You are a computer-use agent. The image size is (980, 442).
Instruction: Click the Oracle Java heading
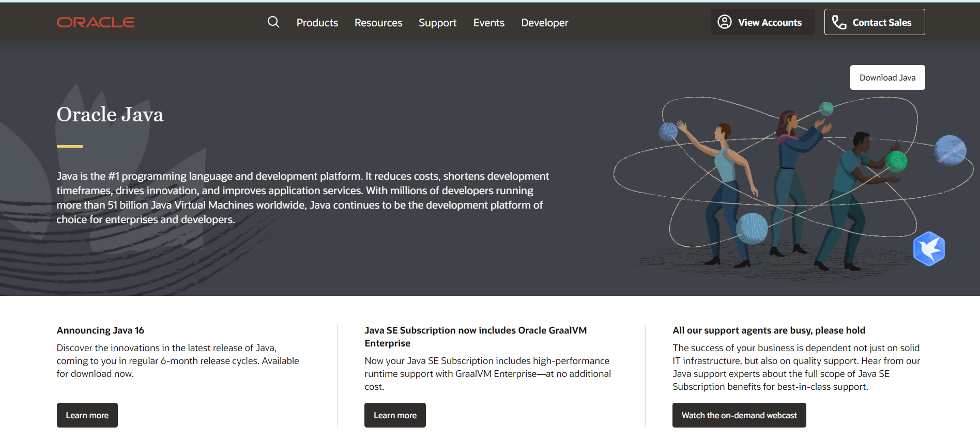[x=110, y=114]
